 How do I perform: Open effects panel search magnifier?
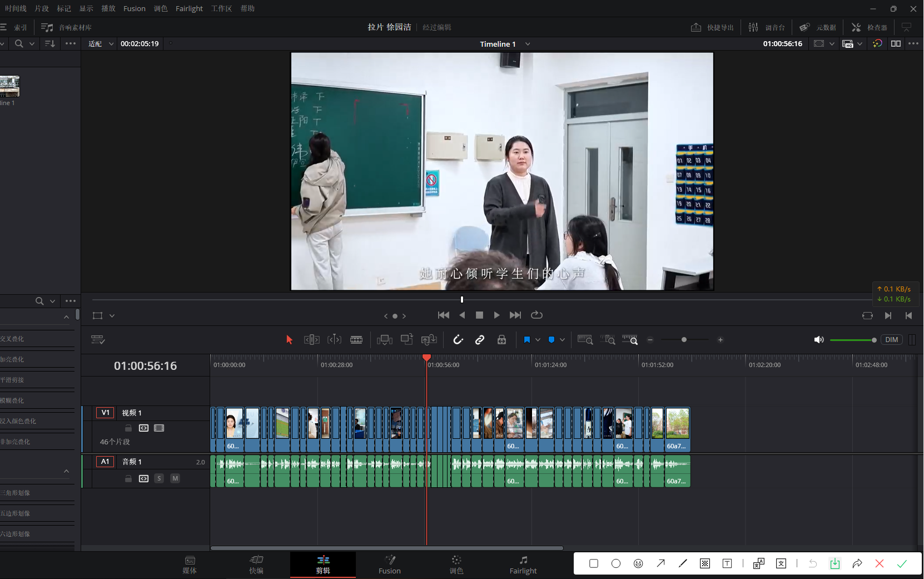(x=39, y=301)
